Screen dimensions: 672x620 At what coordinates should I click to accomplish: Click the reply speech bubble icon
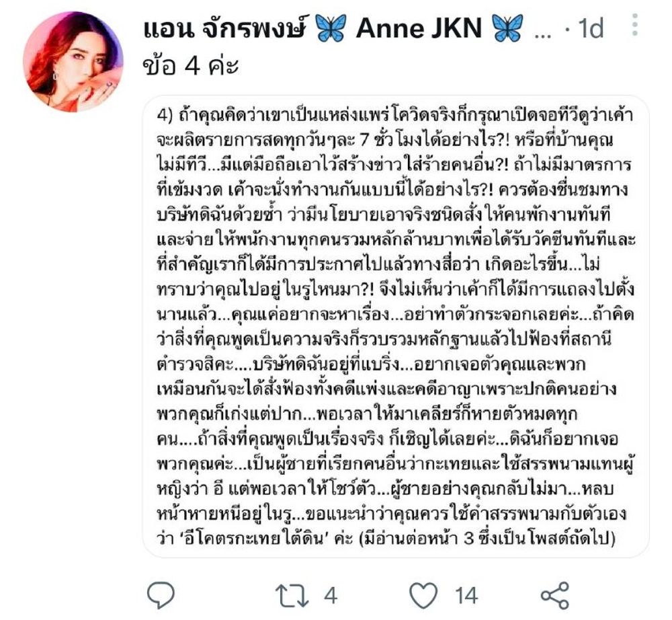point(161,595)
